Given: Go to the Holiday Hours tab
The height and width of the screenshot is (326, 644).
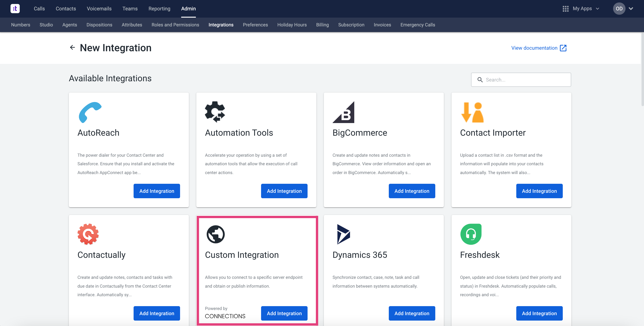Looking at the screenshot, I should point(292,25).
